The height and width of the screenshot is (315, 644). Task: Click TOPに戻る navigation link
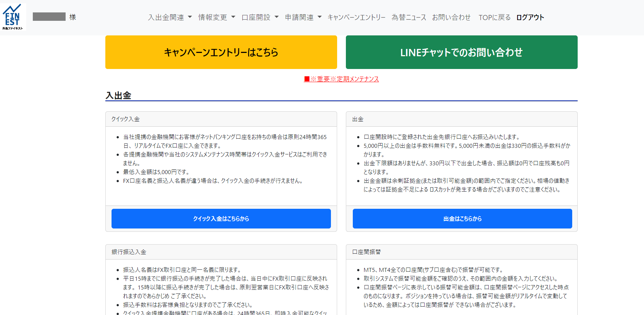click(494, 18)
